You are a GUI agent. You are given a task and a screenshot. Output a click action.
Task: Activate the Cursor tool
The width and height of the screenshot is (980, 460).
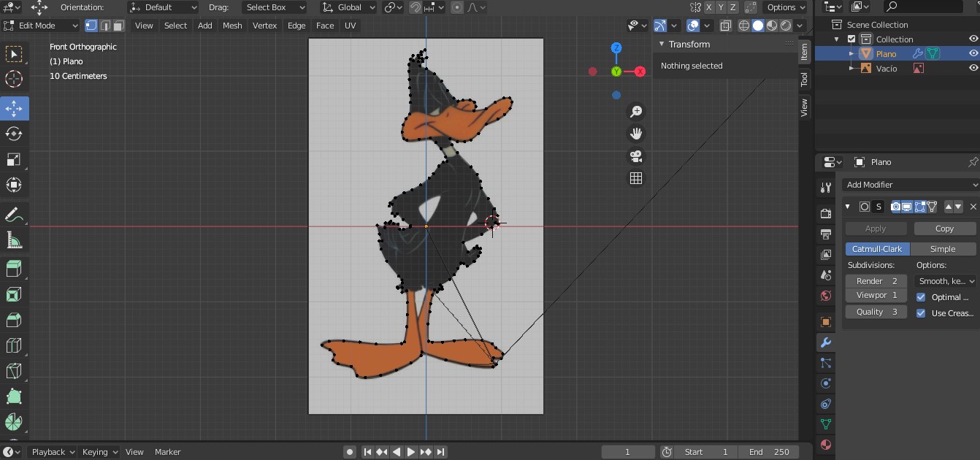14,80
